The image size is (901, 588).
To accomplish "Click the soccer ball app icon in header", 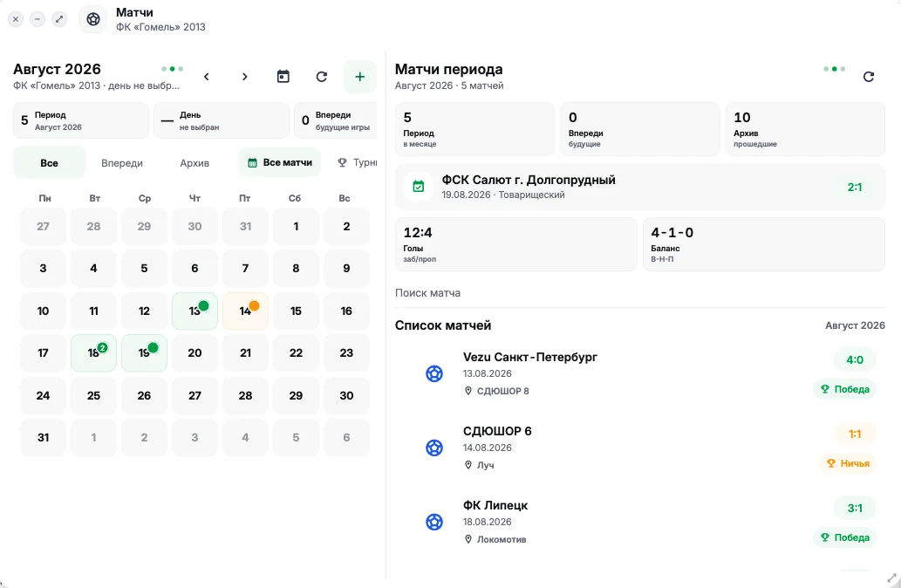I will tap(93, 19).
